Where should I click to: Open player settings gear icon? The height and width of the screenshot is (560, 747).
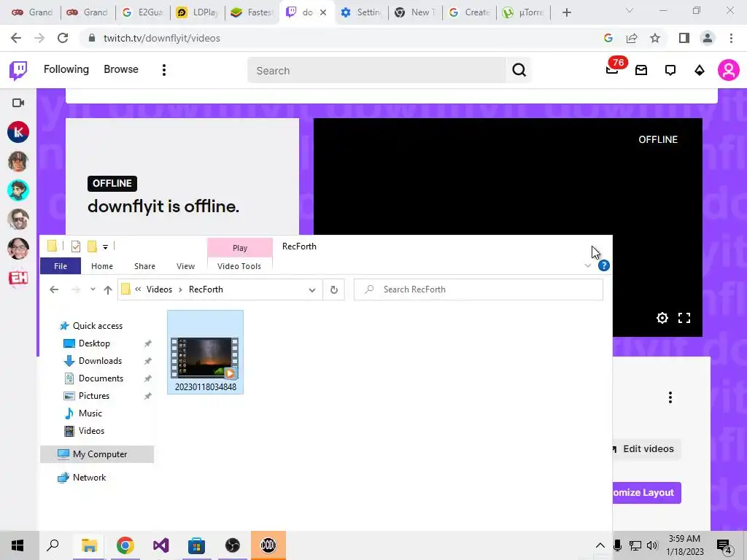(x=662, y=318)
